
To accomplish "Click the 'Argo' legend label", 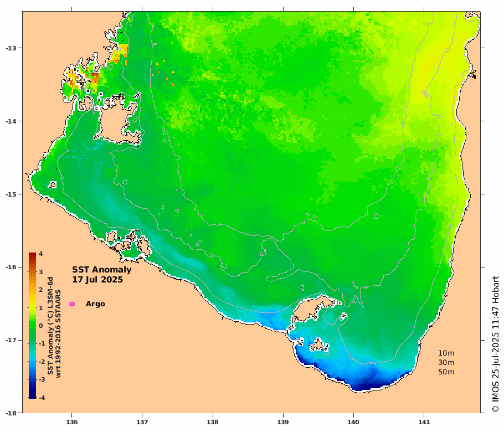I will coord(95,304).
